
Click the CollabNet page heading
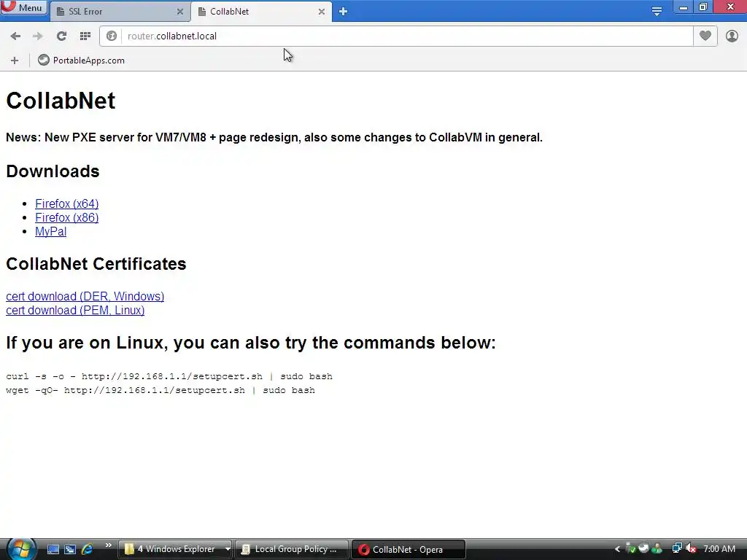pos(61,101)
